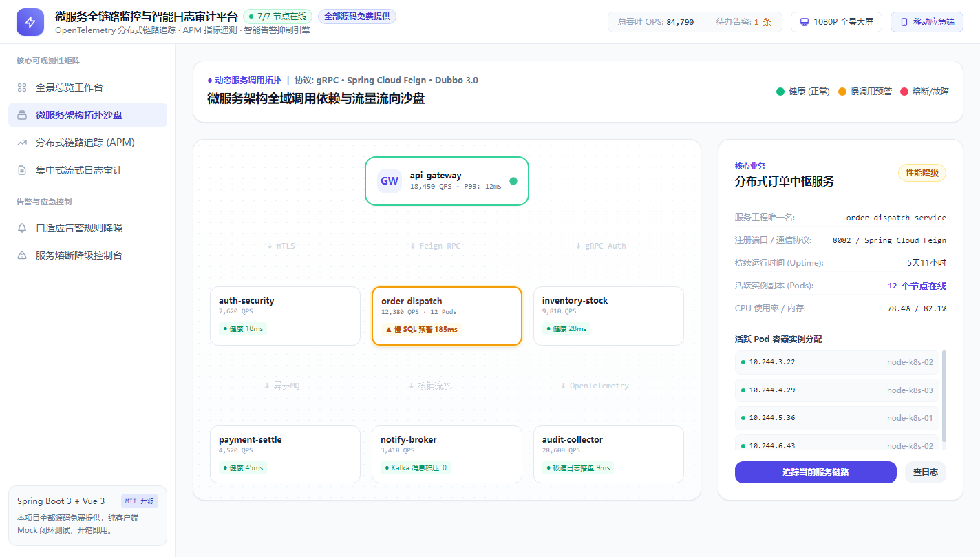This screenshot has width=980, height=557.
Task: Click the 慢调用预警 legend entry
Action: [x=865, y=91]
